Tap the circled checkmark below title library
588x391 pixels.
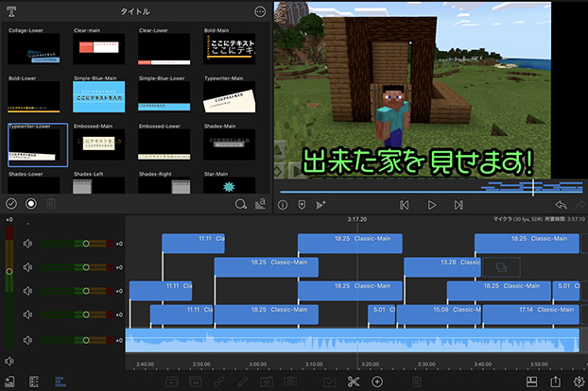point(11,204)
